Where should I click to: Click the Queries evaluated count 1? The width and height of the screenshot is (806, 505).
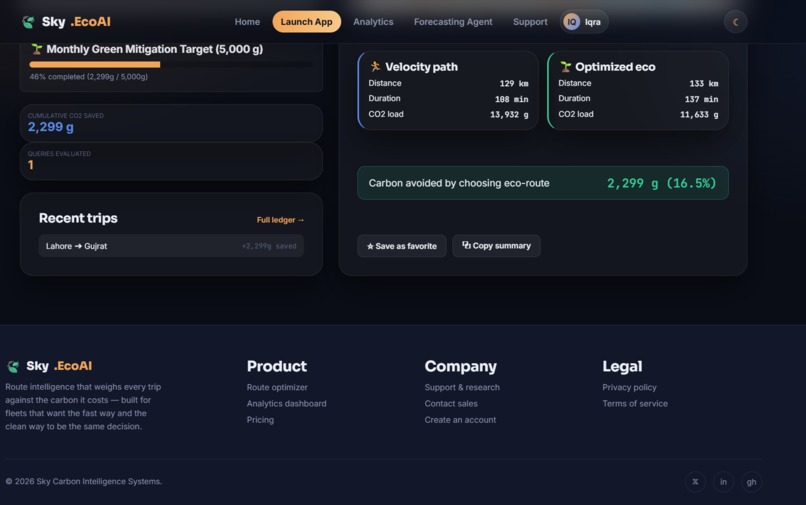point(31,165)
